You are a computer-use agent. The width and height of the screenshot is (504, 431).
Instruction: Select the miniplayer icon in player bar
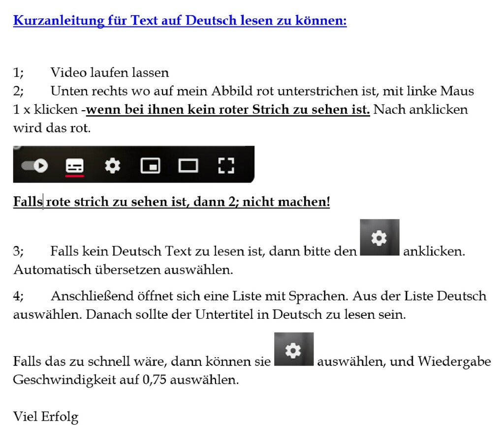(x=150, y=166)
